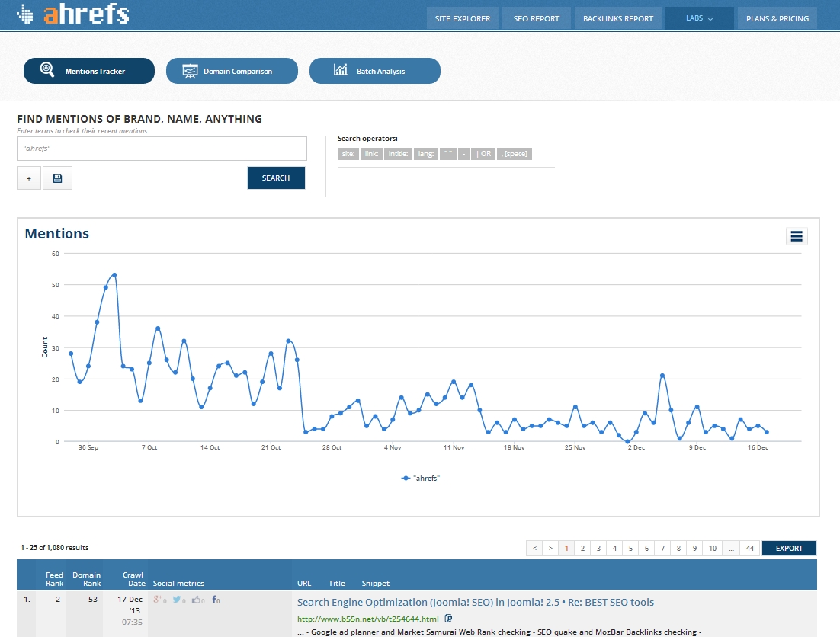Image resolution: width=840 pixels, height=637 pixels.
Task: Go to next results page arrow
Action: tap(550, 548)
